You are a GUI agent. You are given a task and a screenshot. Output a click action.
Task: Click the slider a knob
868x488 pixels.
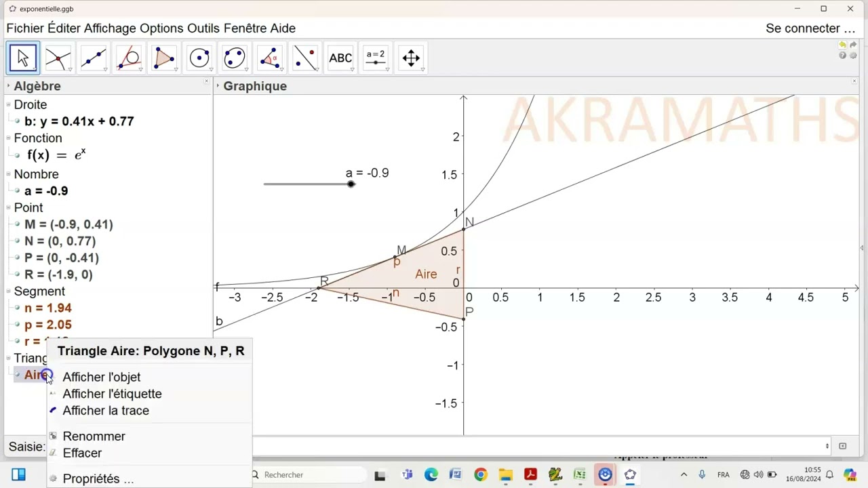click(351, 184)
